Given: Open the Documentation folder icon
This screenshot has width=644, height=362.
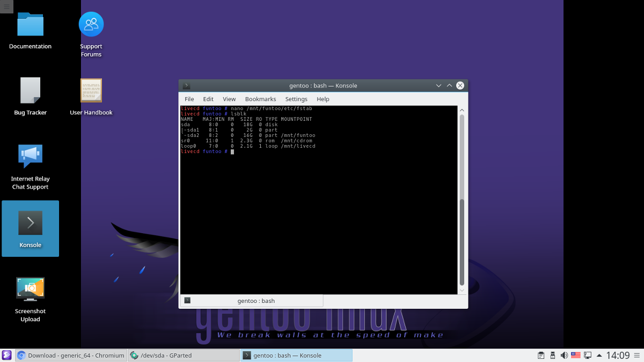Looking at the screenshot, I should tap(30, 25).
